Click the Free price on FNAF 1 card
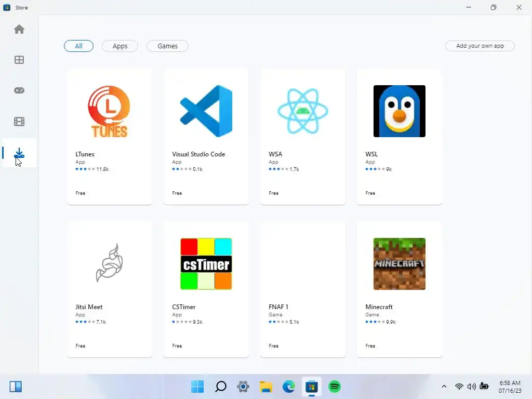The height and width of the screenshot is (399, 532). pyautogui.click(x=273, y=345)
